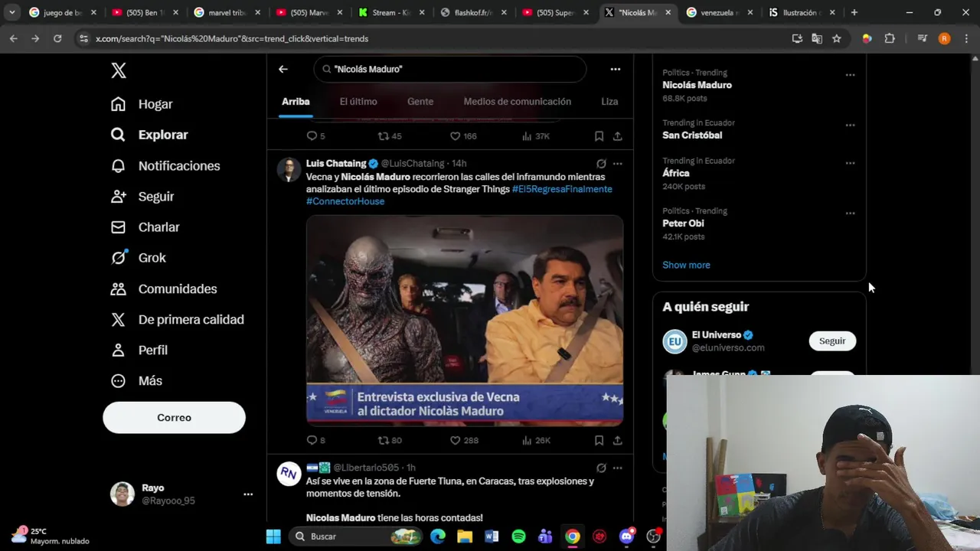Open new Chrome tab
The image size is (980, 551).
point(854,12)
